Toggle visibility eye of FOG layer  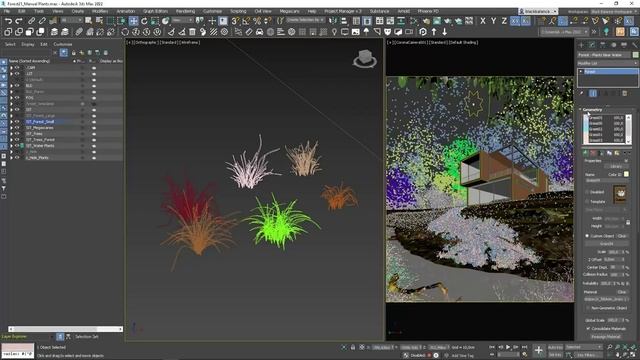click(17, 98)
